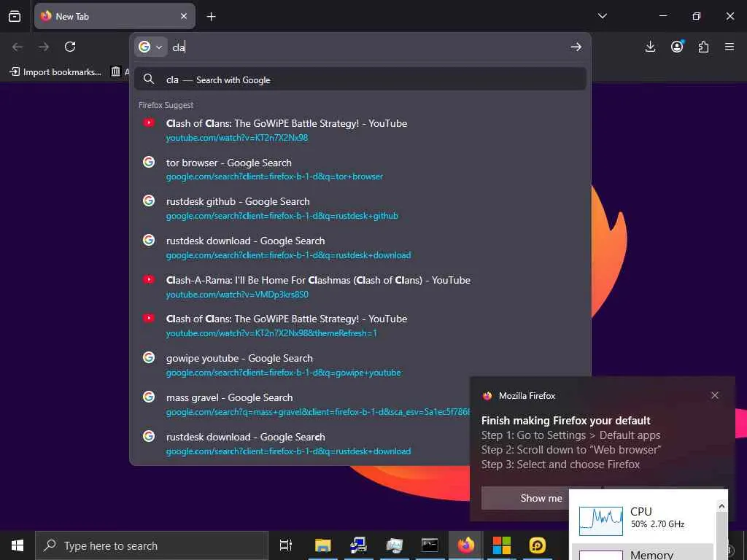
Task: Open the yellow circular app taskbar icon
Action: coord(537,545)
